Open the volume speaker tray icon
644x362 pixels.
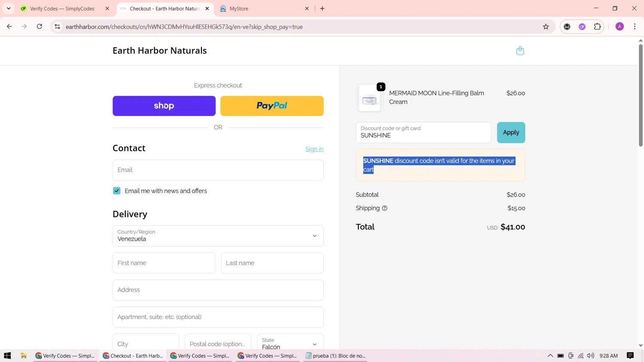click(x=591, y=356)
